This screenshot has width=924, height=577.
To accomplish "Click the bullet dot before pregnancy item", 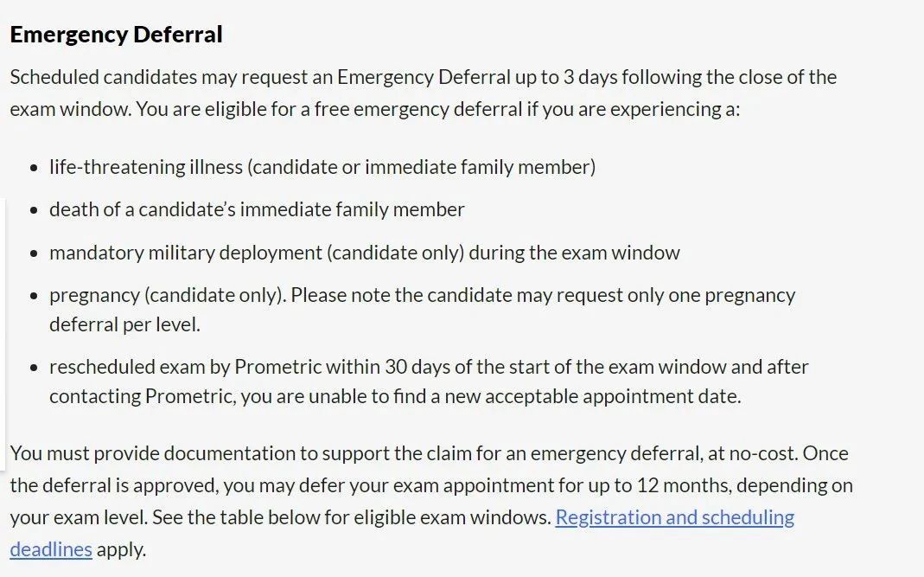I will 34,296.
